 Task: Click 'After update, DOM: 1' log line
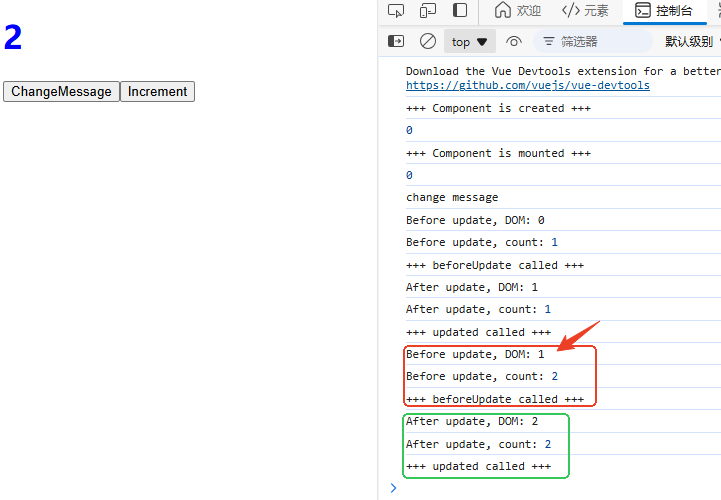(472, 287)
